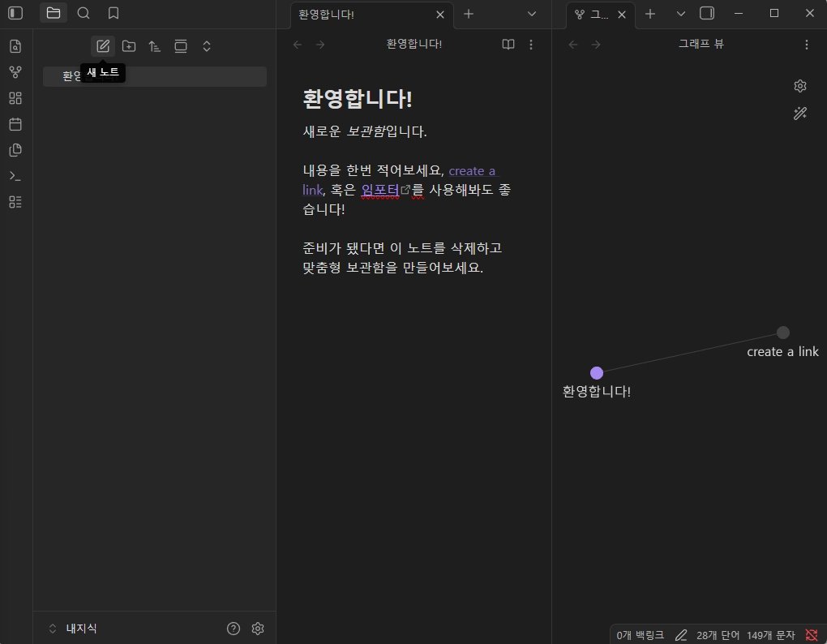Go forward in the note pane
The image size is (827, 644).
320,45
